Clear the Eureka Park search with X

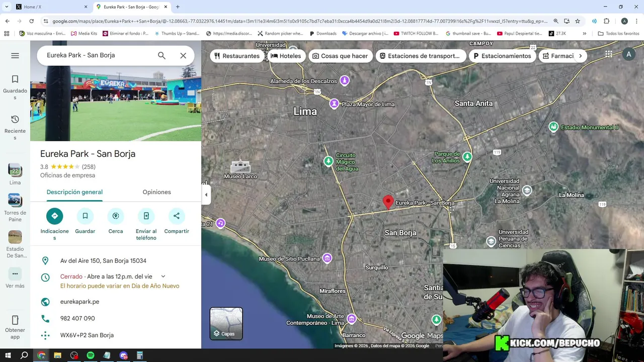coord(183,55)
